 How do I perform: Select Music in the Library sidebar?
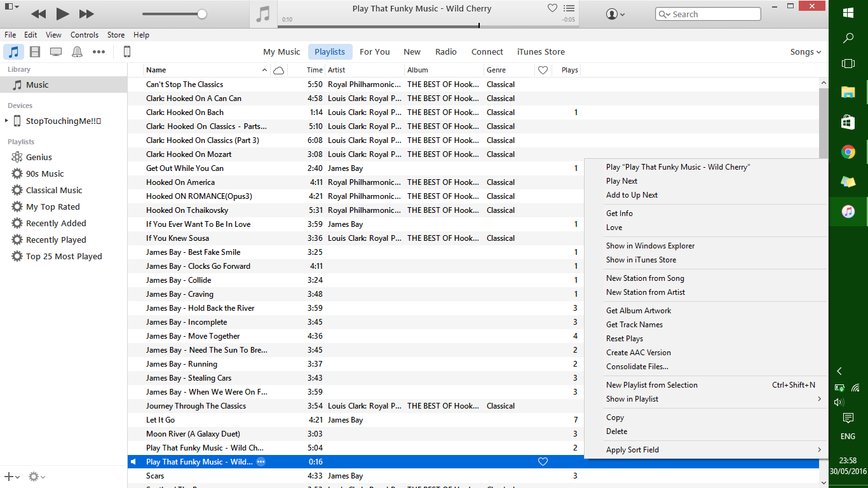click(64, 85)
